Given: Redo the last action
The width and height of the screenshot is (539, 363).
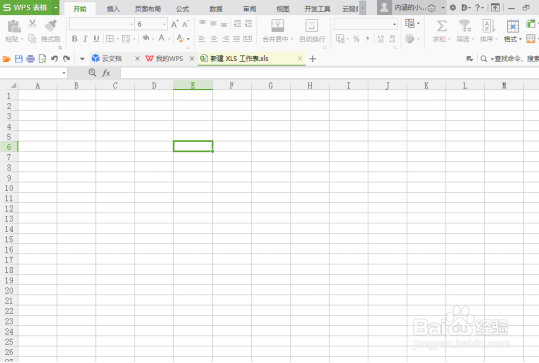Looking at the screenshot, I should [x=66, y=59].
